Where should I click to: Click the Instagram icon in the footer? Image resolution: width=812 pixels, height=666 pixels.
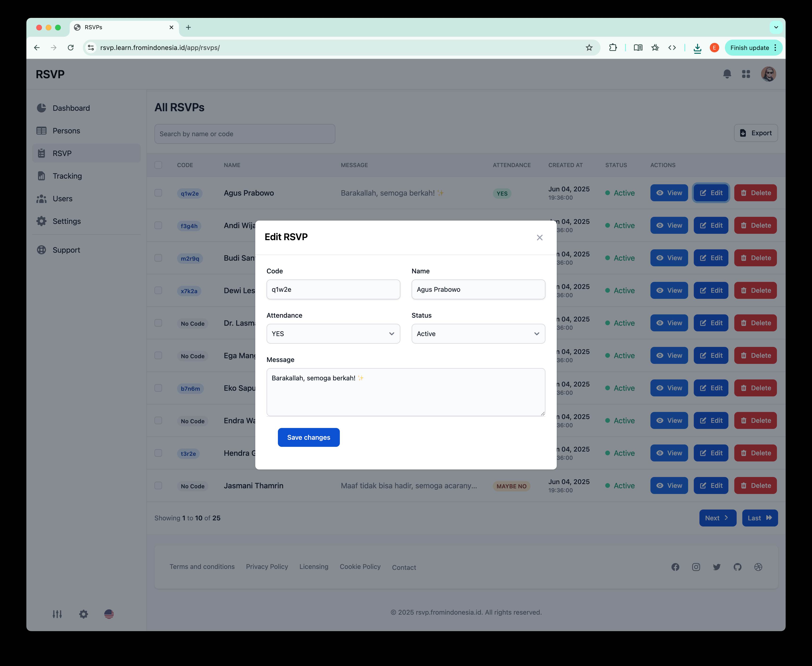pyautogui.click(x=696, y=567)
